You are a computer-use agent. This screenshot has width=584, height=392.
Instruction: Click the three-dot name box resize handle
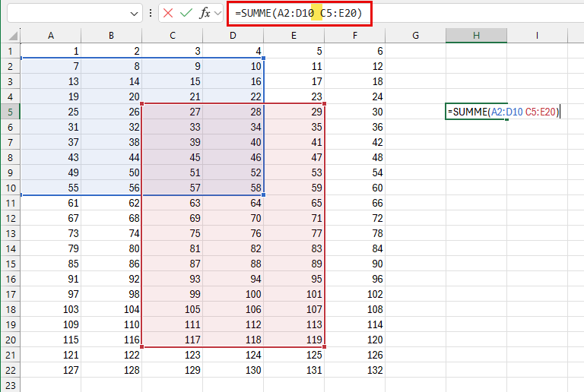point(151,13)
